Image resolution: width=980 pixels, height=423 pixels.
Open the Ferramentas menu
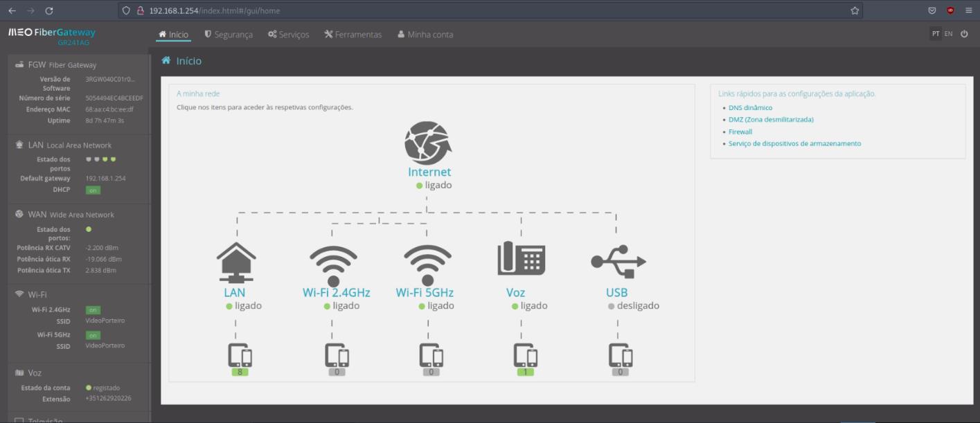coord(353,35)
